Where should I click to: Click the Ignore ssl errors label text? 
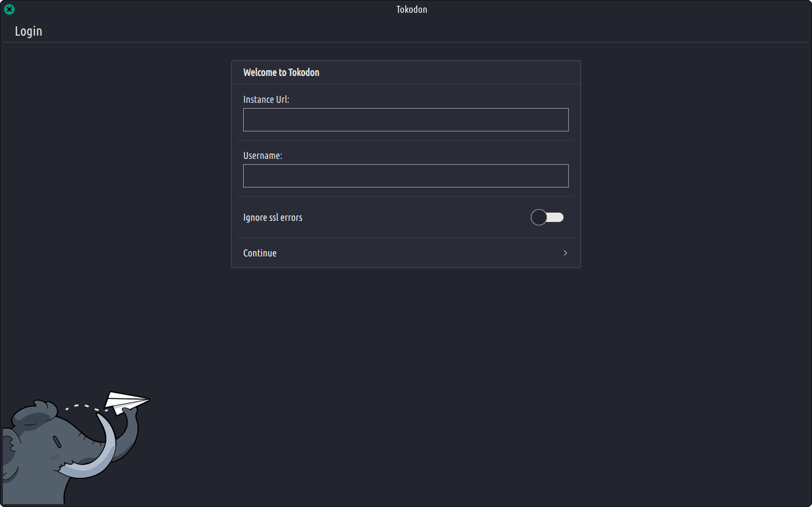(272, 217)
